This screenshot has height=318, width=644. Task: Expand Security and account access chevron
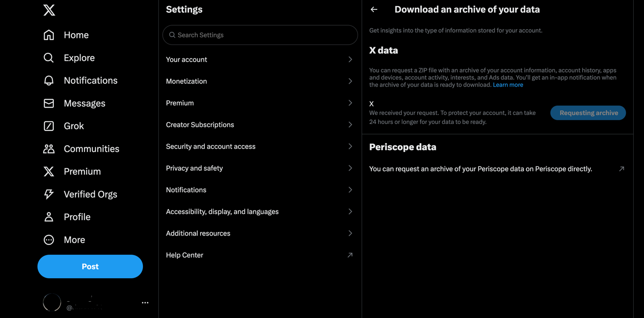(350, 146)
